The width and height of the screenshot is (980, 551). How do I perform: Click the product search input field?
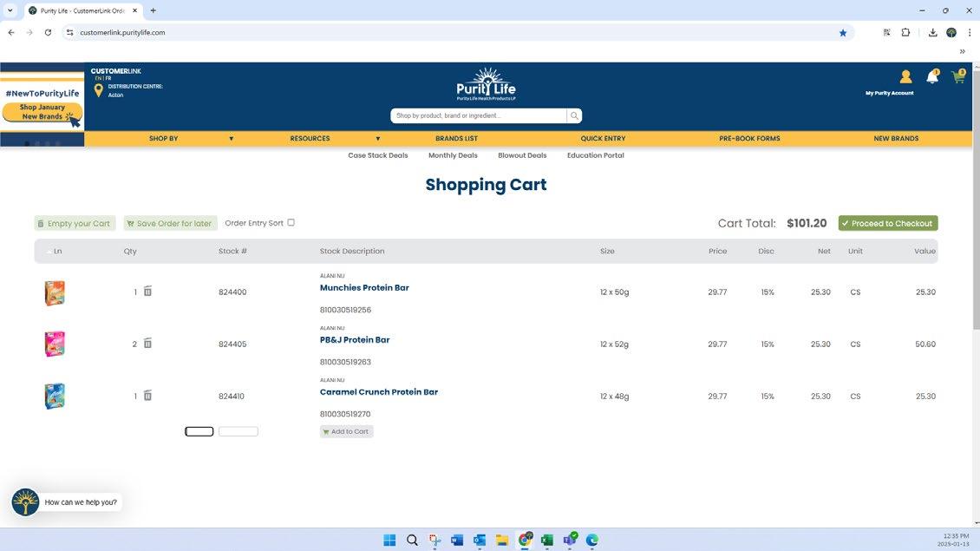479,115
